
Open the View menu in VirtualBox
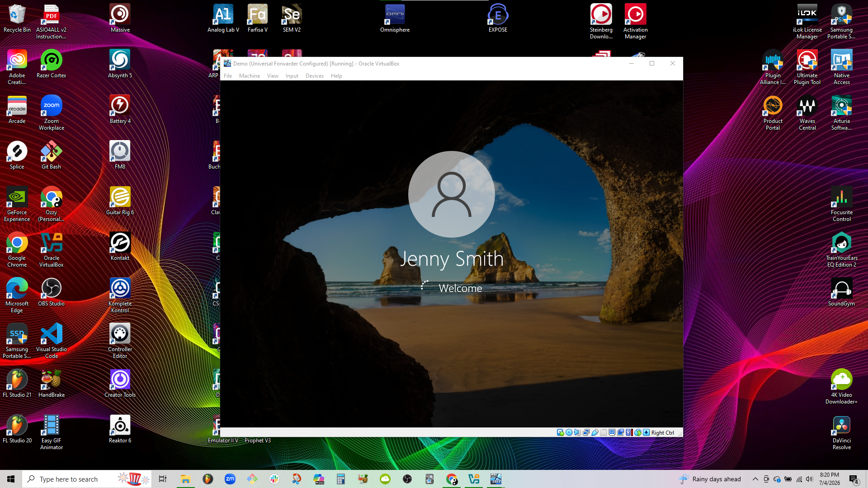point(273,76)
